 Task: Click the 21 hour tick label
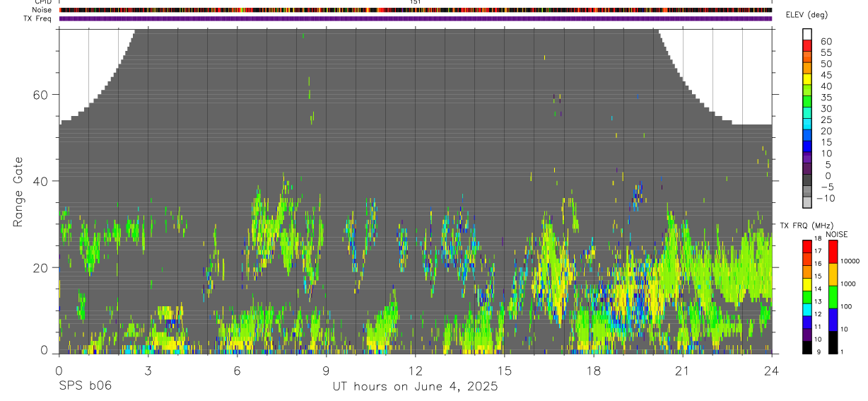[x=683, y=371]
